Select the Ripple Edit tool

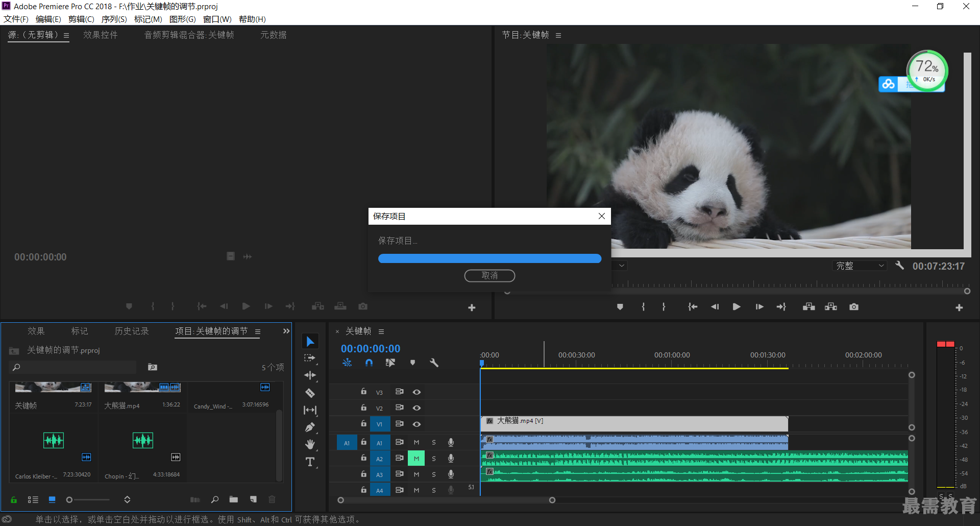(x=310, y=375)
